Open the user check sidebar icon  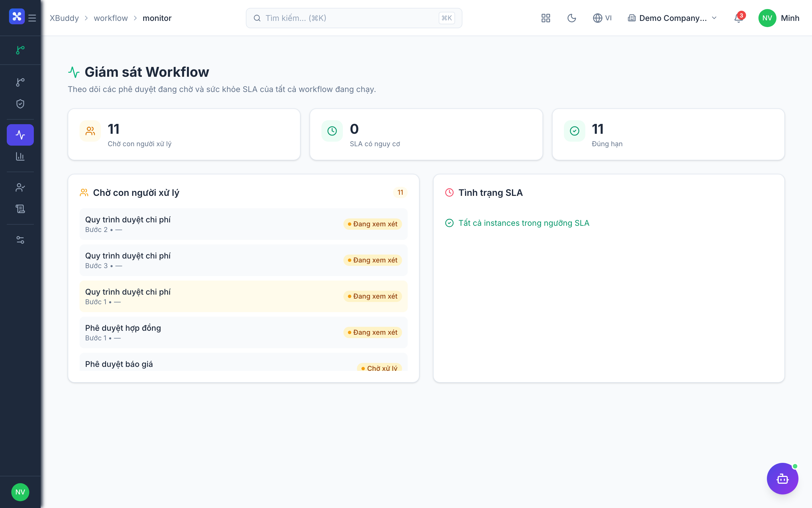pos(20,187)
